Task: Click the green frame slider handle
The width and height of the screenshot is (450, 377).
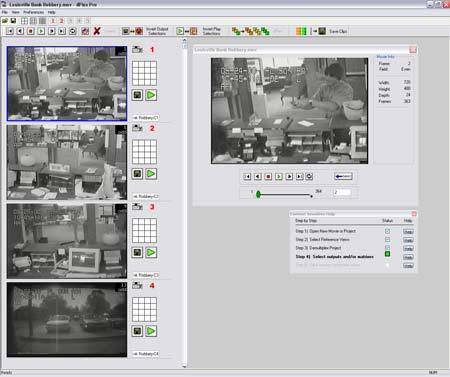Action: pyautogui.click(x=258, y=194)
